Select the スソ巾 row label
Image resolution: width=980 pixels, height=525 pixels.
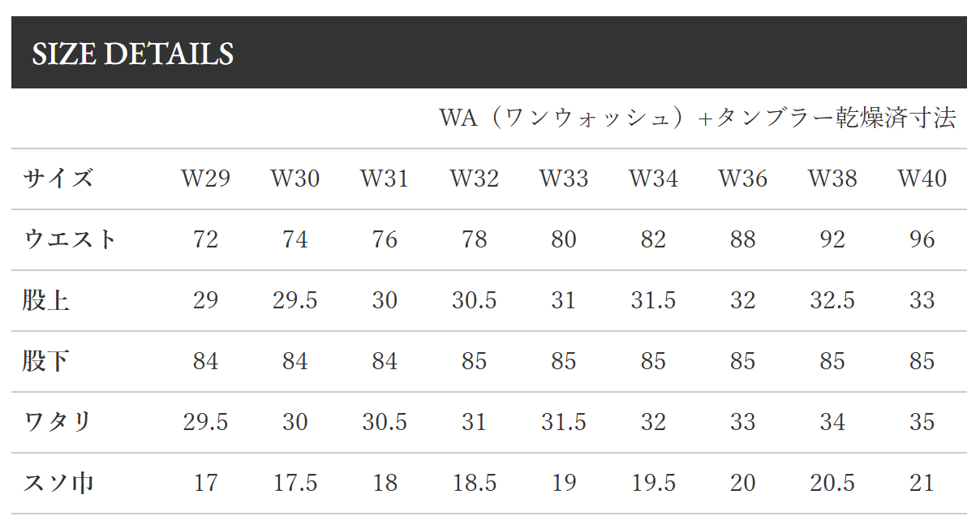click(x=58, y=483)
